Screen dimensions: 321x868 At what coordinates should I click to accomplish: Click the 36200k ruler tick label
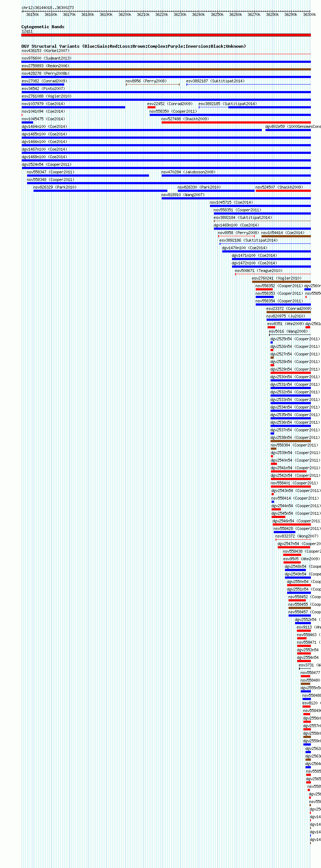click(x=125, y=14)
